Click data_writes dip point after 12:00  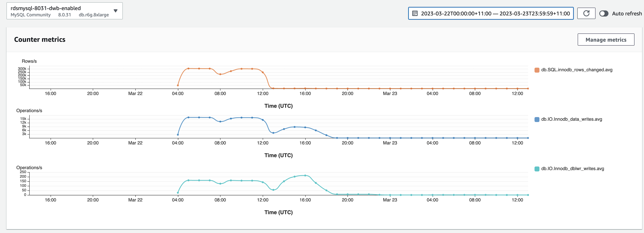click(x=273, y=133)
